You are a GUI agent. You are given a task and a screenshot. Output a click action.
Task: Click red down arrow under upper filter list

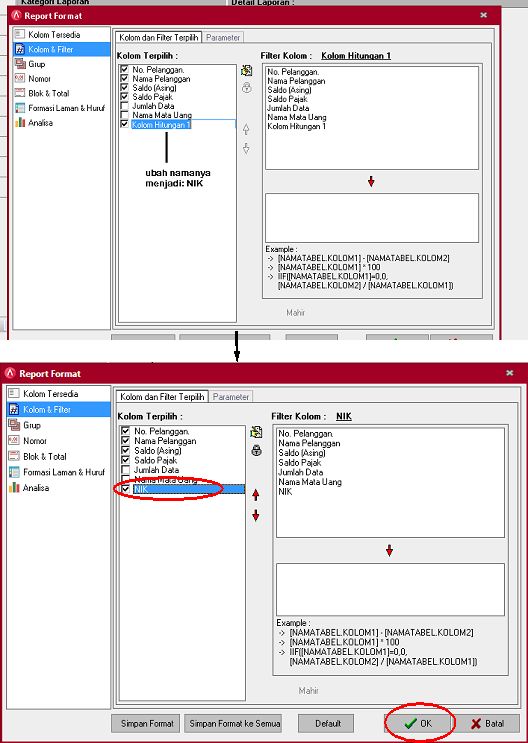click(x=371, y=181)
